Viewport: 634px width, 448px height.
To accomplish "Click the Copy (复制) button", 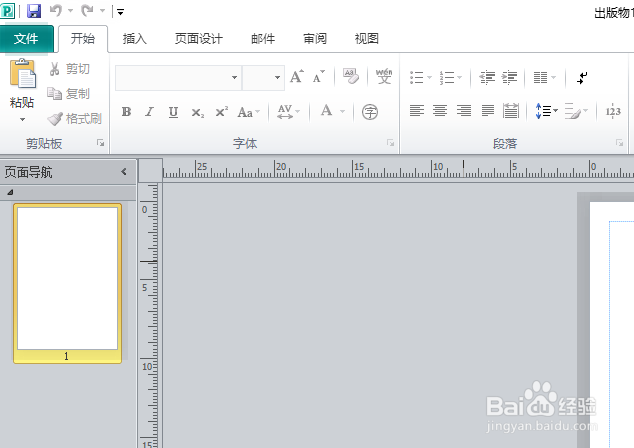I will [69, 94].
